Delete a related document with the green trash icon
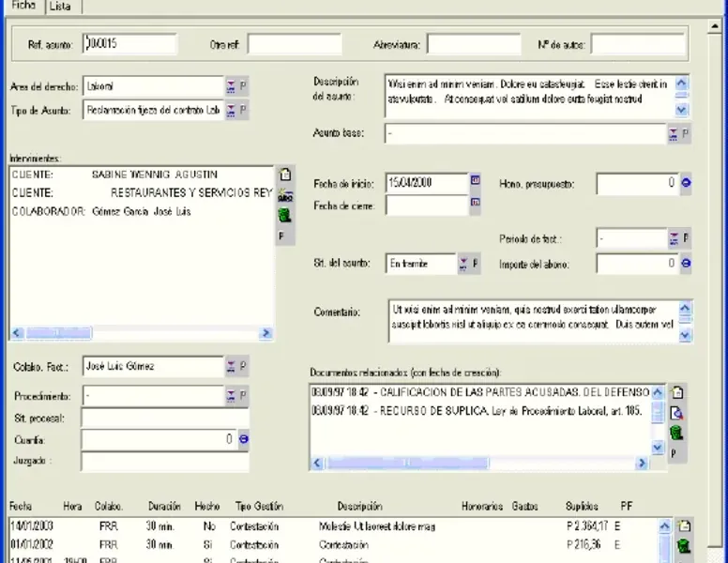Image resolution: width=728 pixels, height=563 pixels. [x=675, y=433]
